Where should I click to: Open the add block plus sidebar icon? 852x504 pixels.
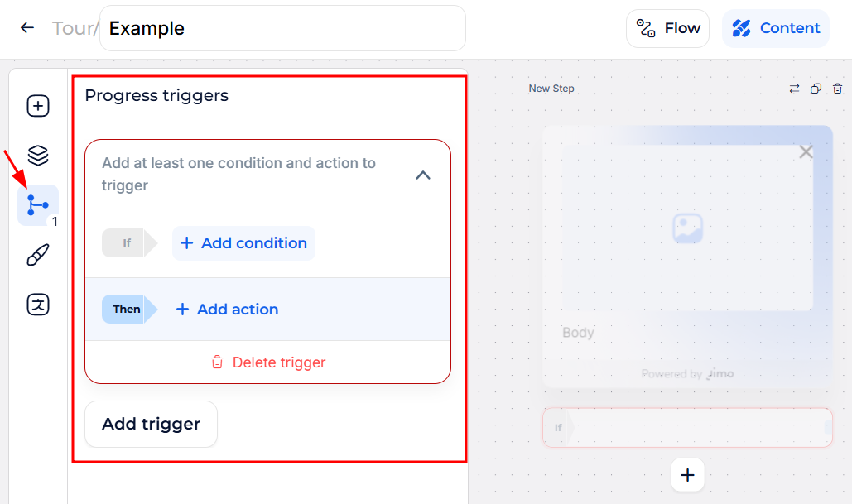[38, 106]
